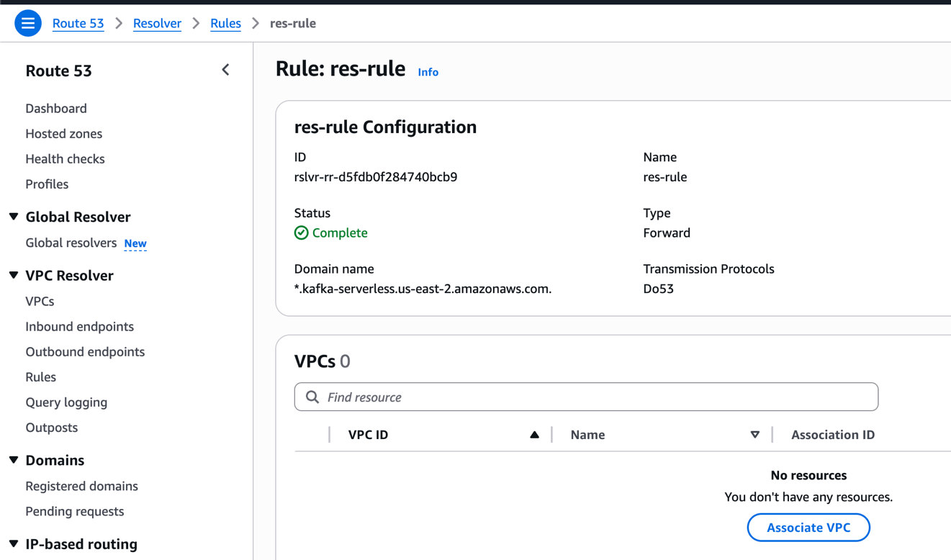The height and width of the screenshot is (560, 951).
Task: Click the Route 53 sidebar heading
Action: pos(58,71)
